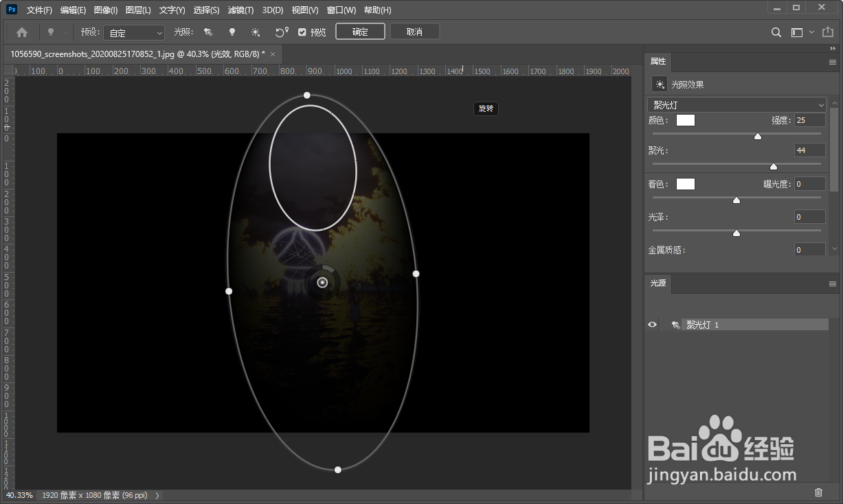Open the lighting tool preset picker
843x504 pixels.
56,32
